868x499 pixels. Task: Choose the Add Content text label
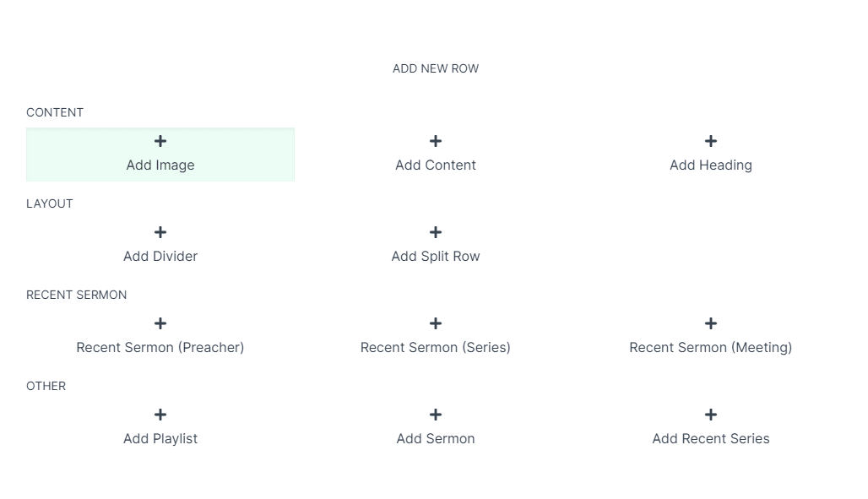[x=436, y=165]
